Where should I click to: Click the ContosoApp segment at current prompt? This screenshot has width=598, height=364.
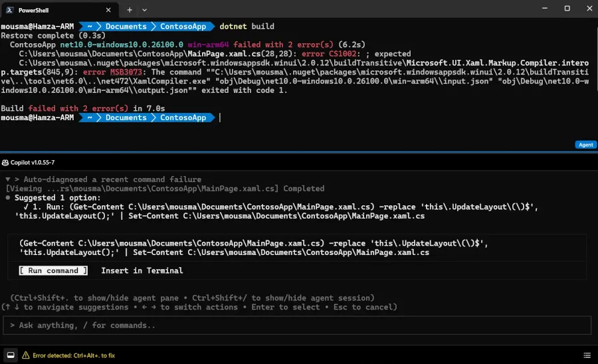point(183,118)
